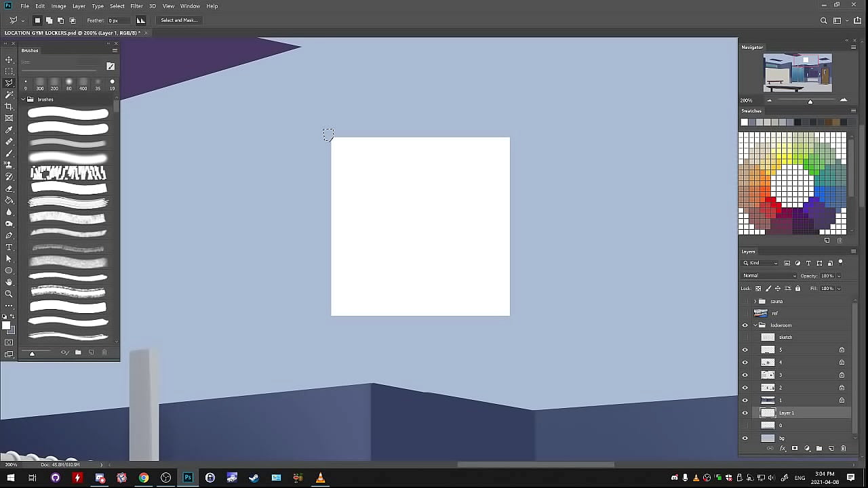Screen dimensions: 868x488
Task: Click the add layer style fx icon
Action: coord(783,449)
